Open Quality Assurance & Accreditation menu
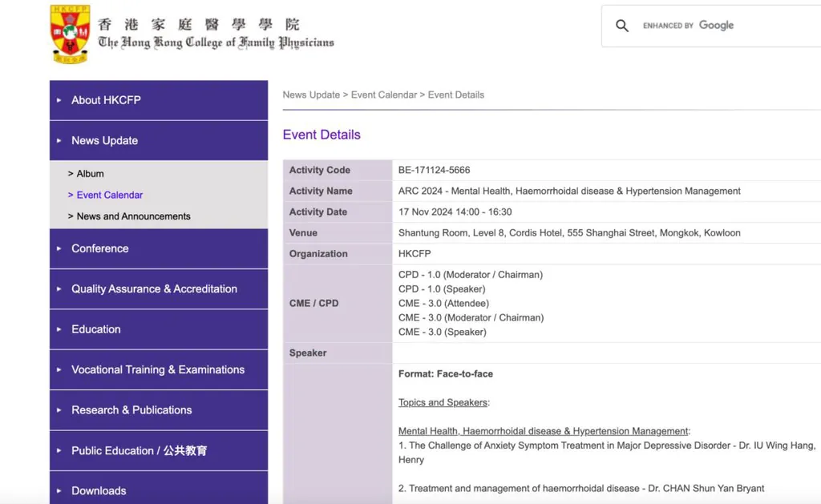This screenshot has width=821, height=504. (x=159, y=289)
